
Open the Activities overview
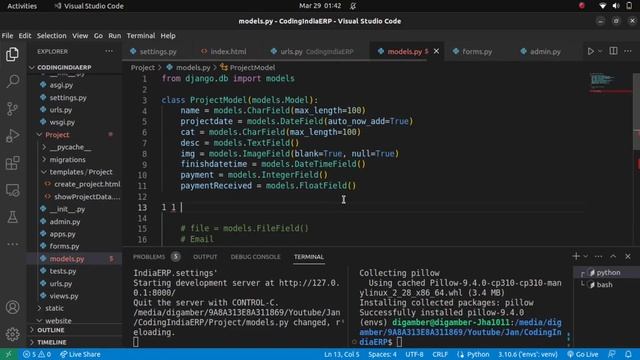(22, 6)
